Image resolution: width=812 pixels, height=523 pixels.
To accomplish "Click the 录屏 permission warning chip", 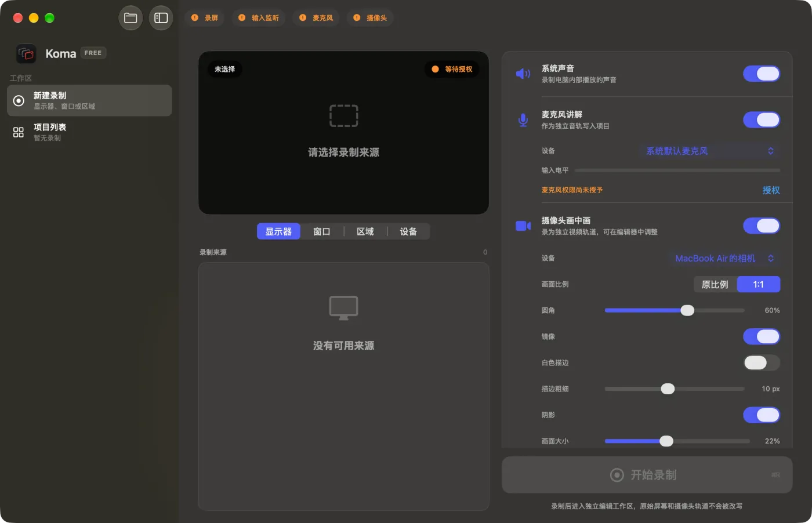I will click(205, 18).
